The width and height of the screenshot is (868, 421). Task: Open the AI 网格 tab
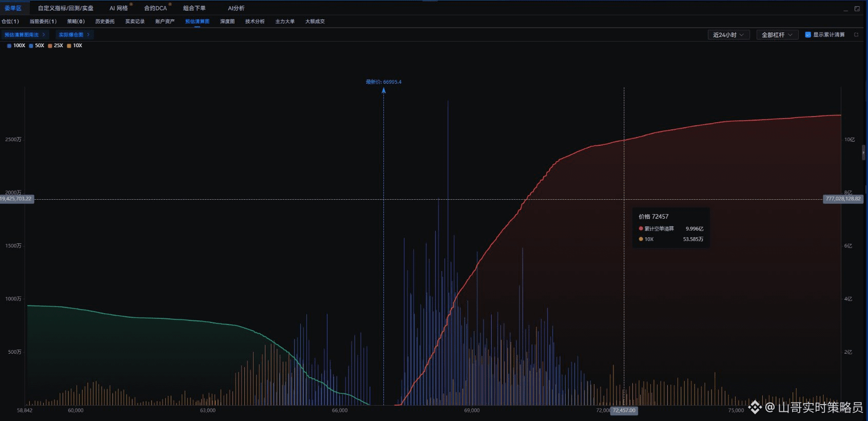[119, 8]
